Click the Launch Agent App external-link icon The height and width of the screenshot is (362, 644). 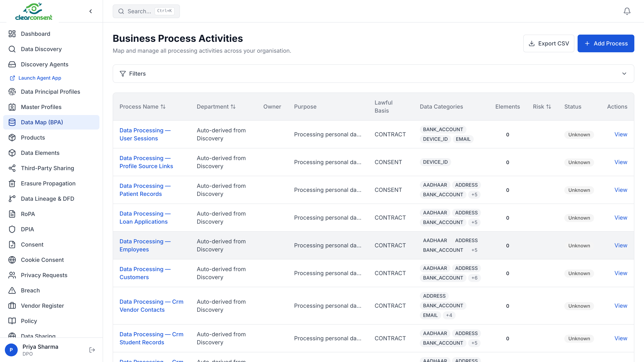[12, 78]
